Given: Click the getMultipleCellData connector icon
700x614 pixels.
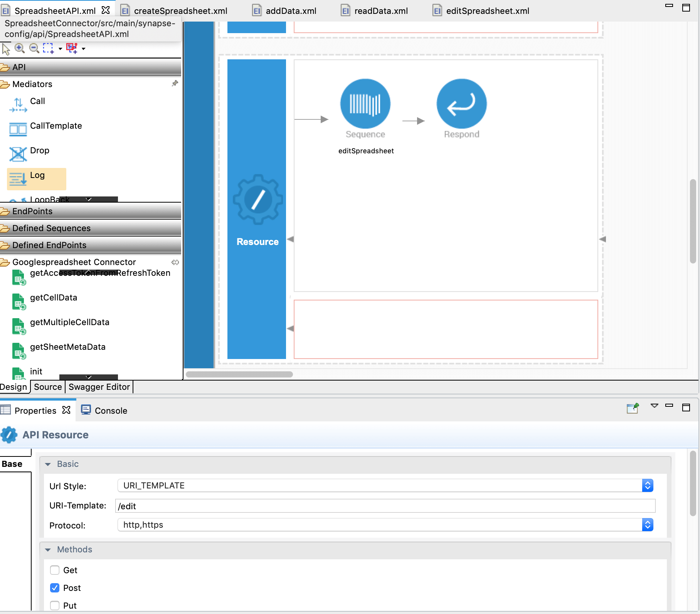Looking at the screenshot, I should [x=19, y=326].
